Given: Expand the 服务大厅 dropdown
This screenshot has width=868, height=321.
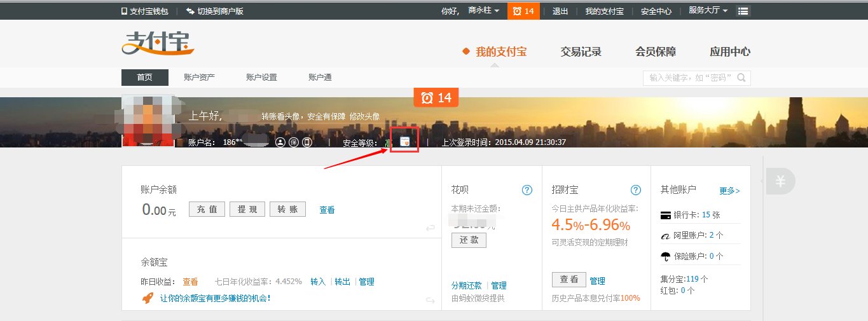Looking at the screenshot, I should coord(708,11).
